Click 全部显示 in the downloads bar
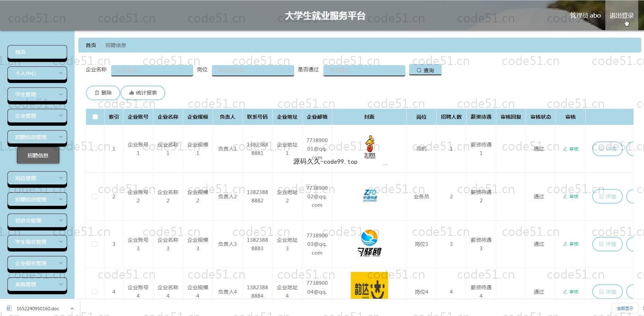The height and width of the screenshot is (316, 644). coord(625,308)
